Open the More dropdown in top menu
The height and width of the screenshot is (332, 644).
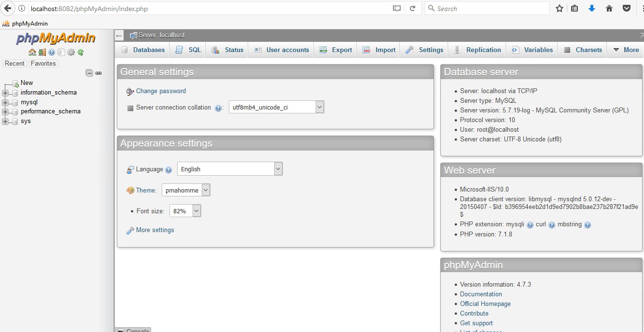click(626, 50)
